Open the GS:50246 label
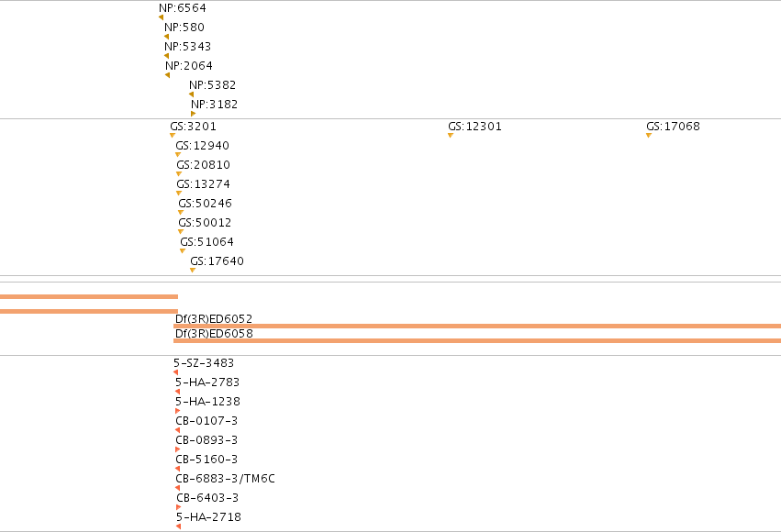 206,204
